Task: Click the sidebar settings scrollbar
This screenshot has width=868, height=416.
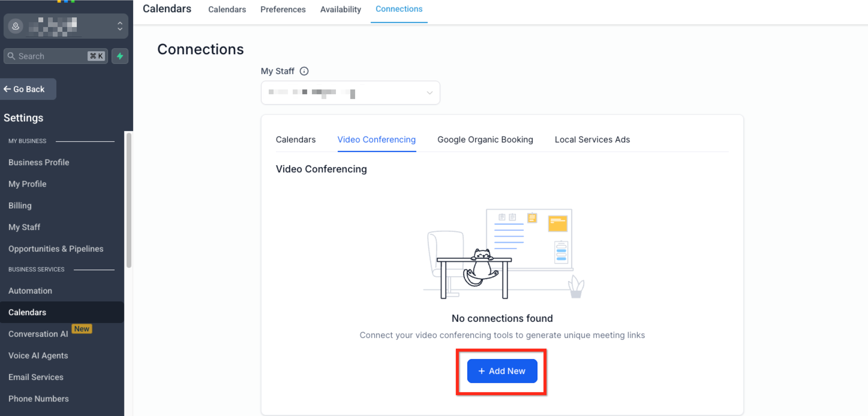Action: point(129,200)
